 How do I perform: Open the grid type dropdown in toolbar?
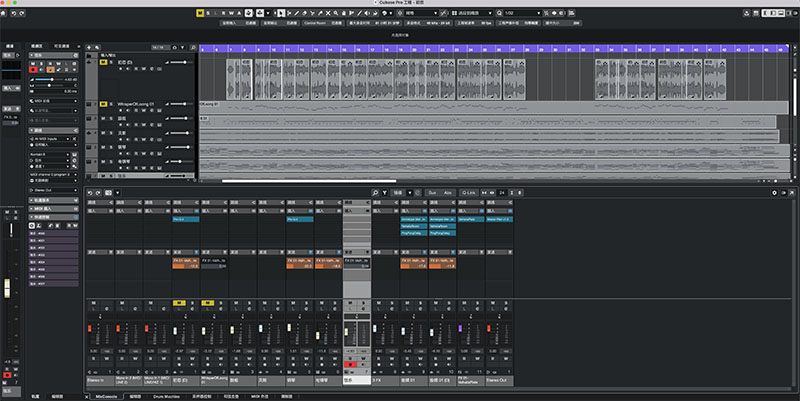tap(471, 13)
